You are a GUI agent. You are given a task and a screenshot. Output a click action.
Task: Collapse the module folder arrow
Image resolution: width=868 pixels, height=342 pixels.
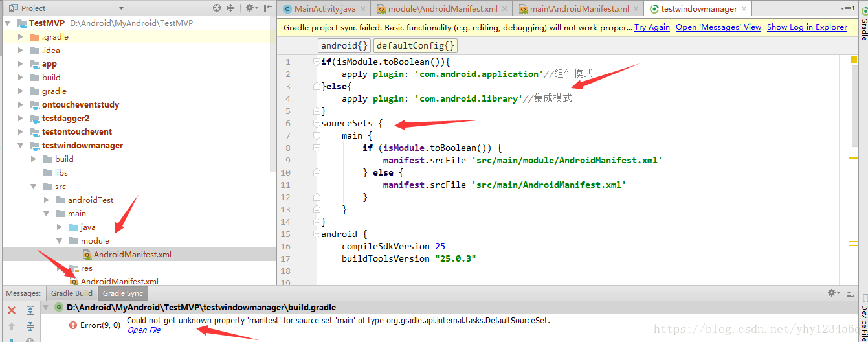tap(60, 241)
